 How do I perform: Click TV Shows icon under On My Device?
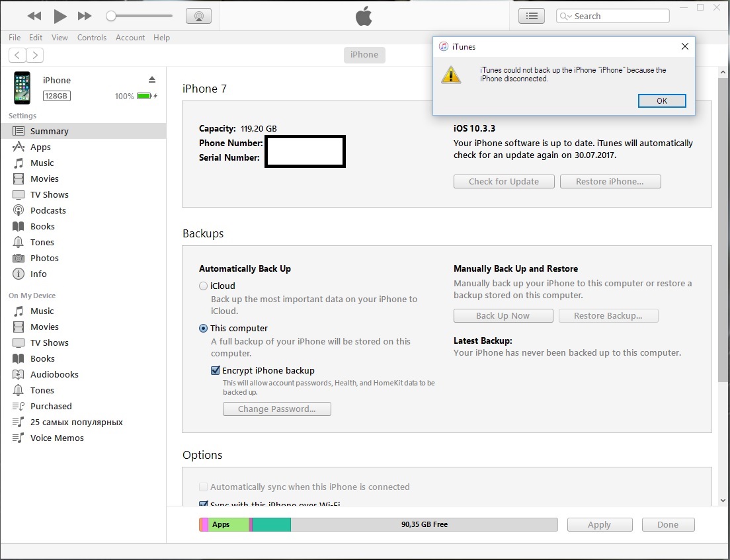18,342
